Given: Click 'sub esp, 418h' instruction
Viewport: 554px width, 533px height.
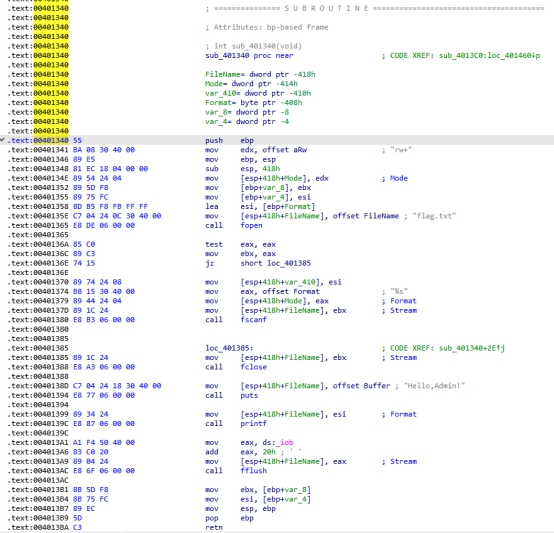Looking at the screenshot, I should coord(242,168).
